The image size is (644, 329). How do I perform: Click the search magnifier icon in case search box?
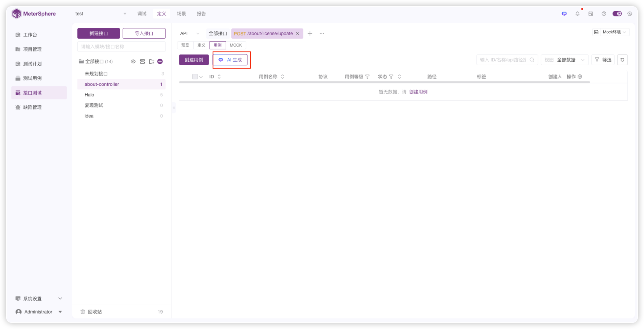click(x=532, y=60)
